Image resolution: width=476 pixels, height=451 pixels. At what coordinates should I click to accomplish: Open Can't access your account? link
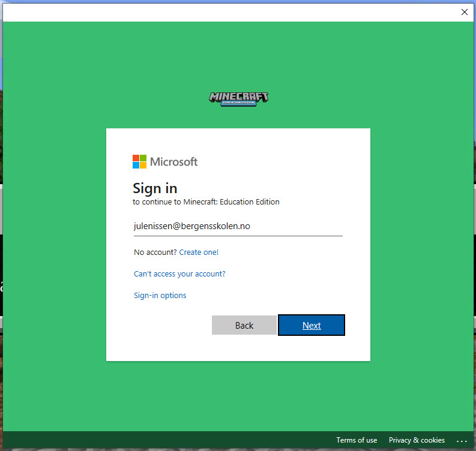click(x=179, y=274)
